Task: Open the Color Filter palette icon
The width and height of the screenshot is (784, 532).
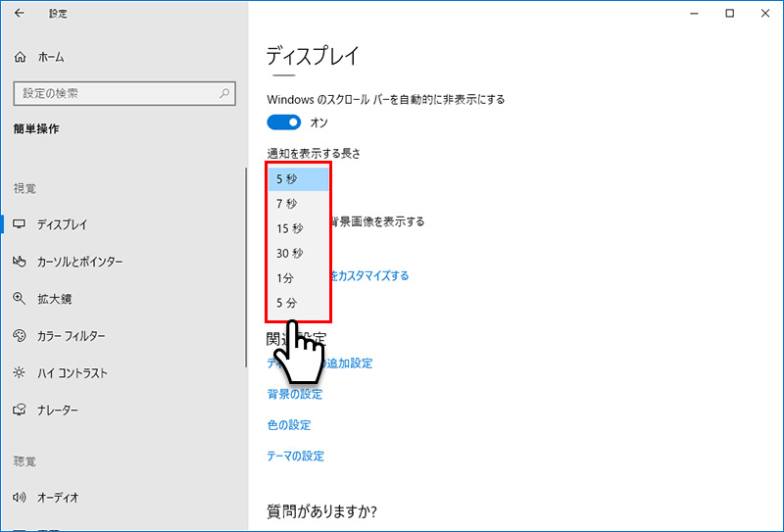Action: 20,336
